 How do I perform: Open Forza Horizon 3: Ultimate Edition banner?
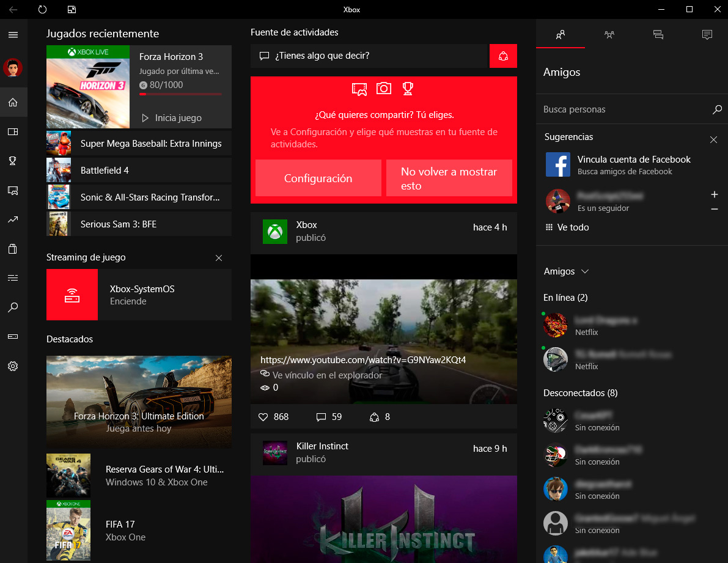pos(139,402)
